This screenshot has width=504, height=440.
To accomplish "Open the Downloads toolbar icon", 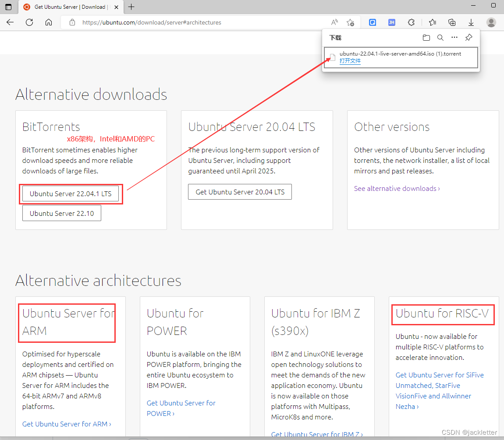I will 471,22.
